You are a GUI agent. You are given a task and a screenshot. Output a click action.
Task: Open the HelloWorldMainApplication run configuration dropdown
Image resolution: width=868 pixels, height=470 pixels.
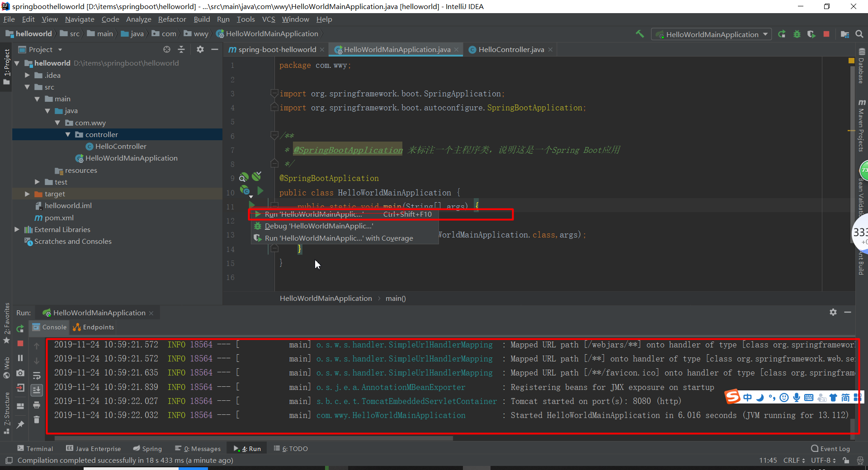coord(711,34)
